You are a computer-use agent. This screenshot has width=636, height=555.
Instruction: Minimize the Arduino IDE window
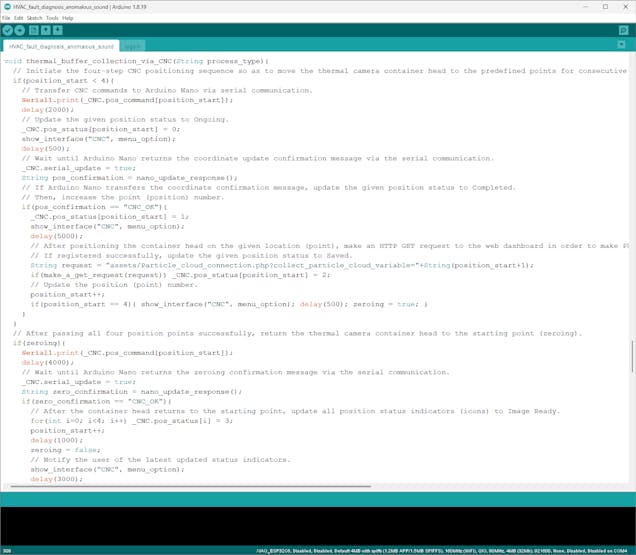coord(585,6)
